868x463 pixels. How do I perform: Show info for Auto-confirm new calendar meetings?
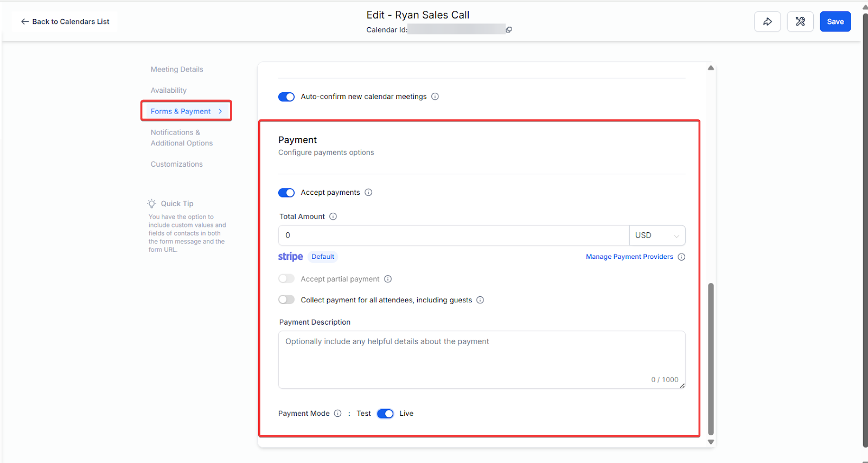(x=435, y=97)
